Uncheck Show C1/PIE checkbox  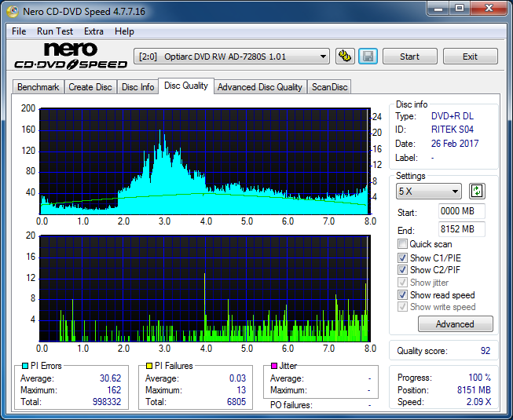[402, 257]
